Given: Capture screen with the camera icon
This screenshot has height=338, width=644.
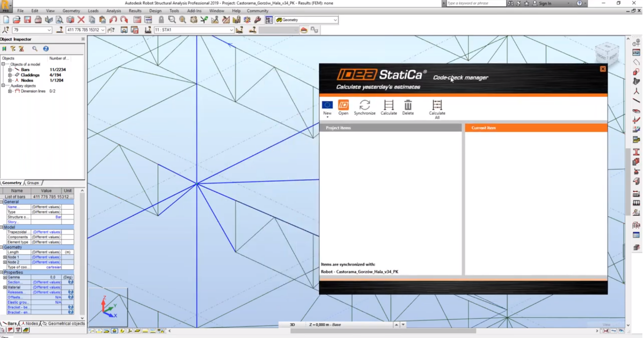Looking at the screenshot, I should click(70, 20).
